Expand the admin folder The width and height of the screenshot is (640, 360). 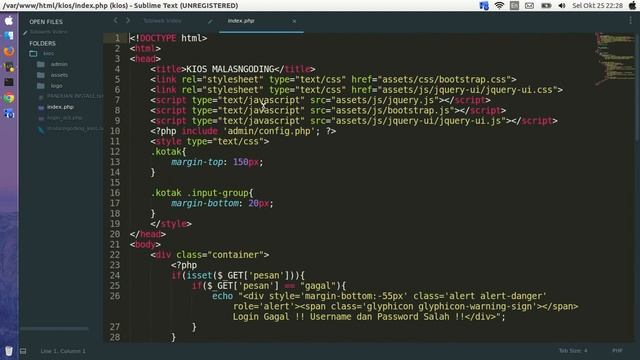coord(59,64)
